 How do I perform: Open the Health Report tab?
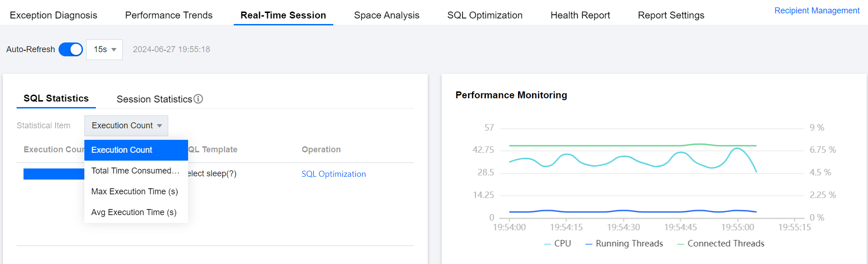[x=580, y=15]
